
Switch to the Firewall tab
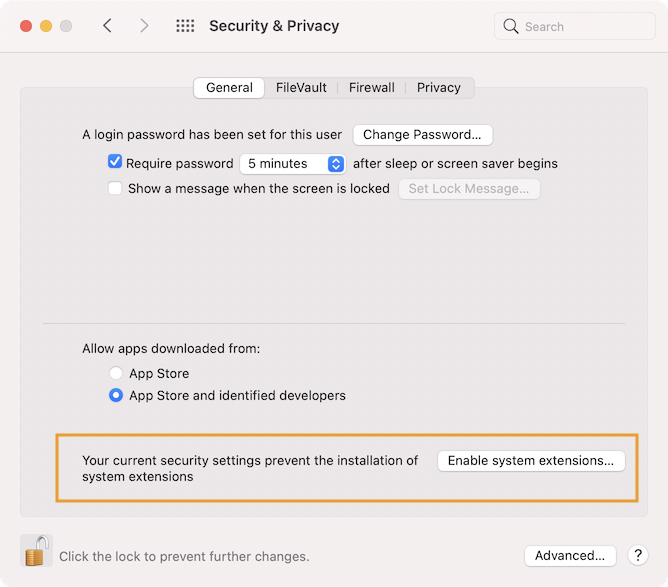click(371, 88)
